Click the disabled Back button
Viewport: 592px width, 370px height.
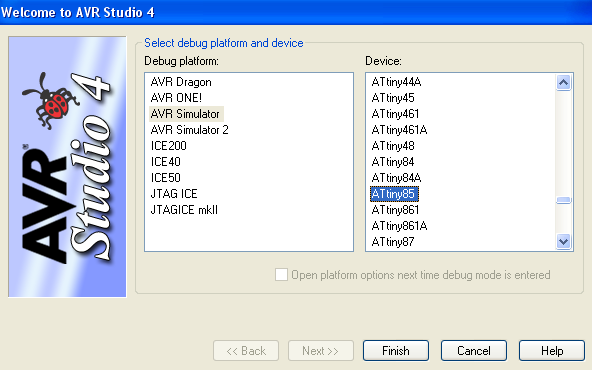pos(246,351)
